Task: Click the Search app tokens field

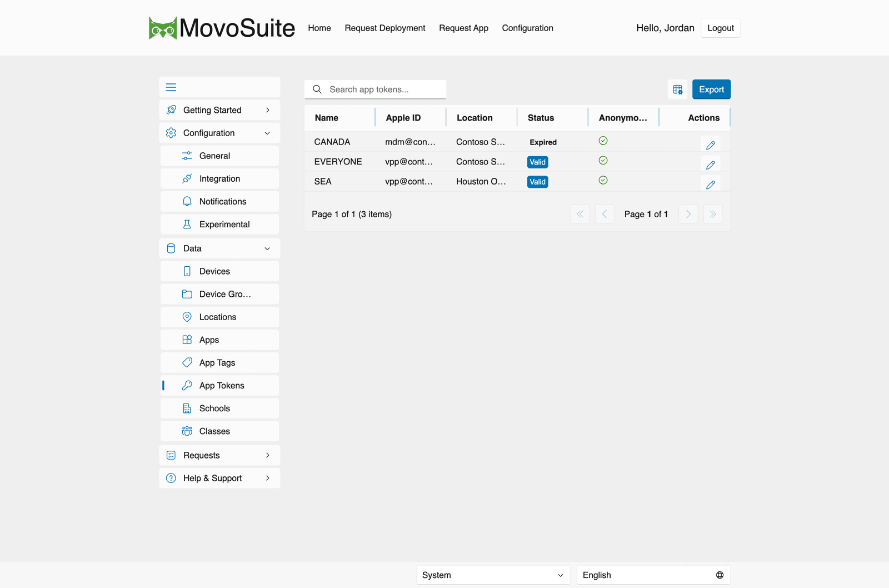Action: click(x=375, y=89)
